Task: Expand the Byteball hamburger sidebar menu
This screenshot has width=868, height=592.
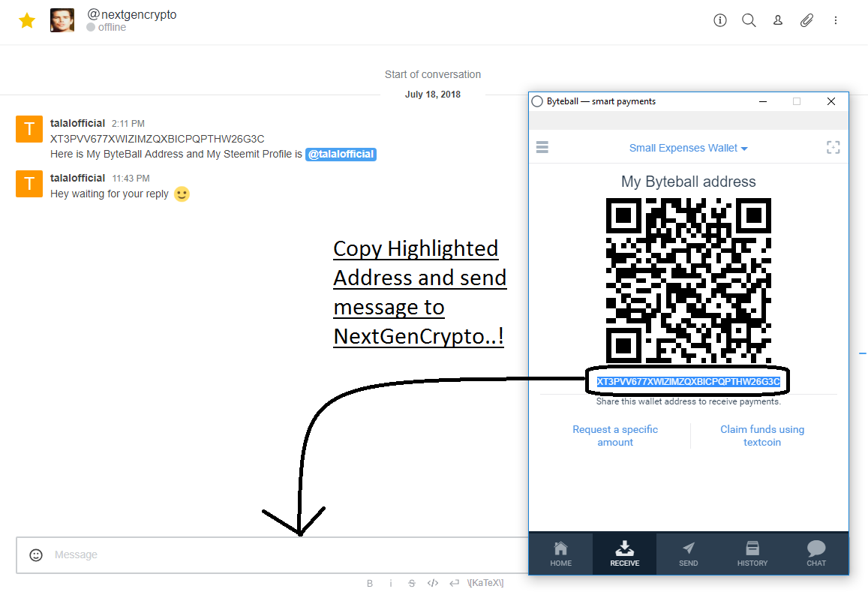Action: coord(542,147)
